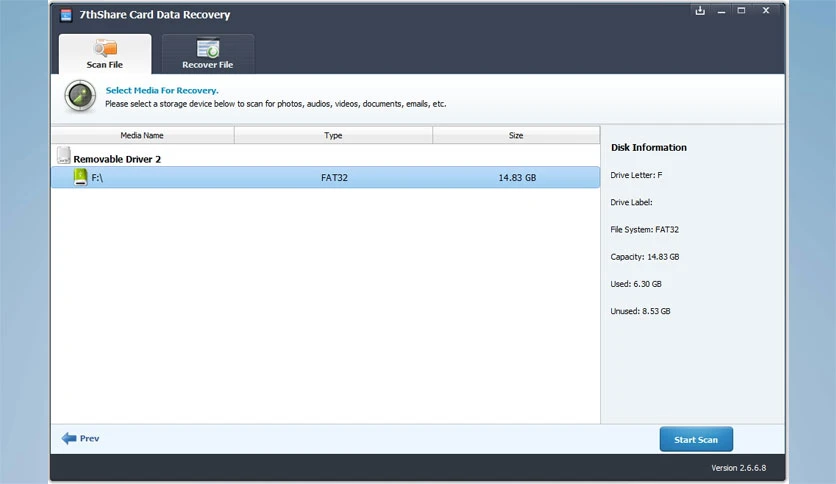
Task: Open the Scan File tab
Action: pos(105,54)
